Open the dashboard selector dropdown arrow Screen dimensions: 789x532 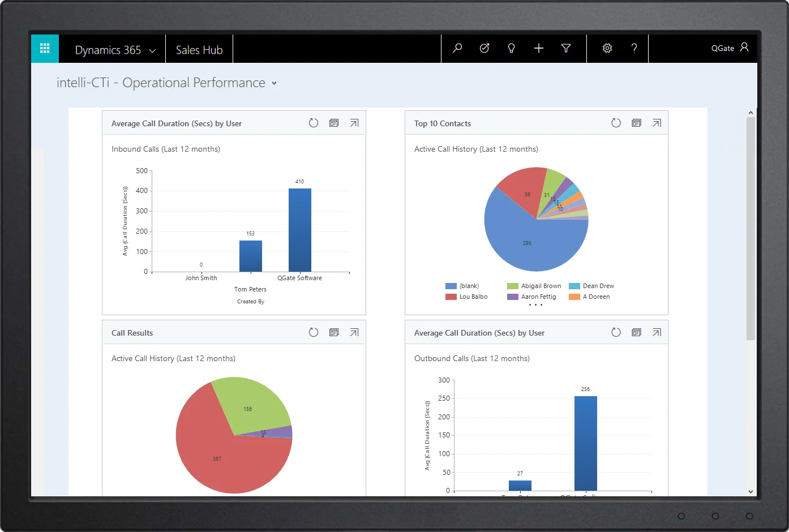(x=275, y=83)
